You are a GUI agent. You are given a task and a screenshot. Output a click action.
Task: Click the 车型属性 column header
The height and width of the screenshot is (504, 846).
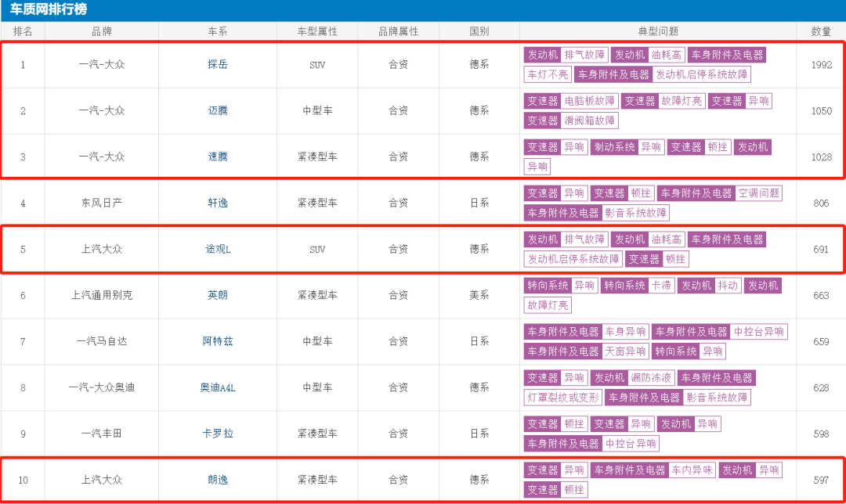pos(317,31)
